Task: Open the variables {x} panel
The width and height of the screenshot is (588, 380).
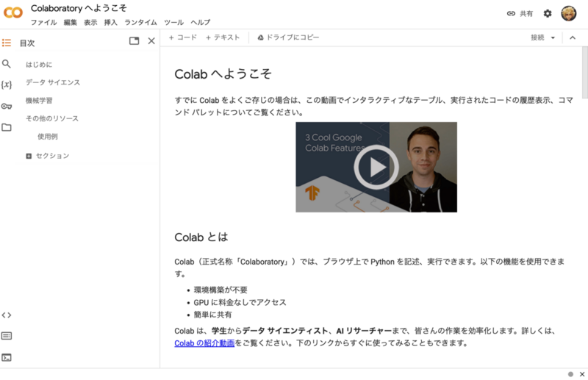Action: point(7,85)
